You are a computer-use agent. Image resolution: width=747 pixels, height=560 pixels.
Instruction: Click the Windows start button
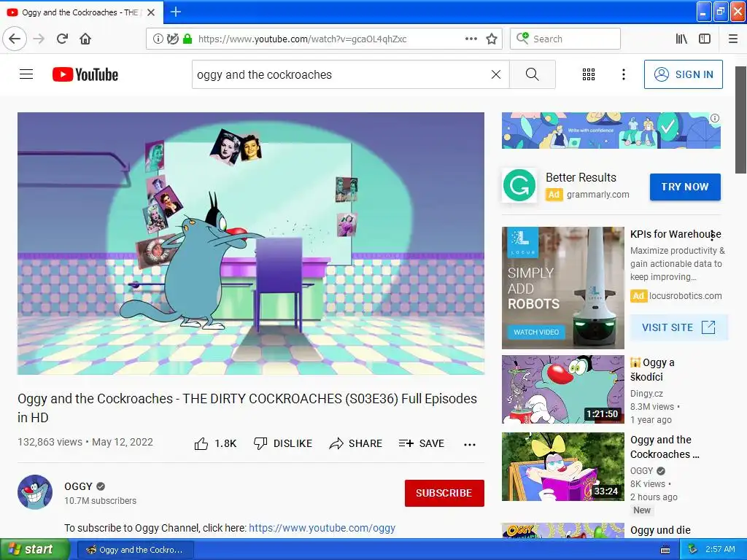[34, 549]
